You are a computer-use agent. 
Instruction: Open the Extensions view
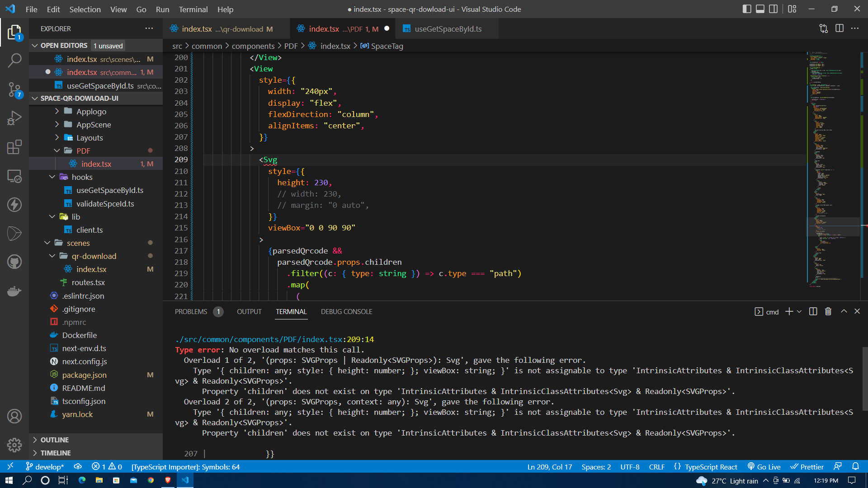pyautogui.click(x=15, y=147)
